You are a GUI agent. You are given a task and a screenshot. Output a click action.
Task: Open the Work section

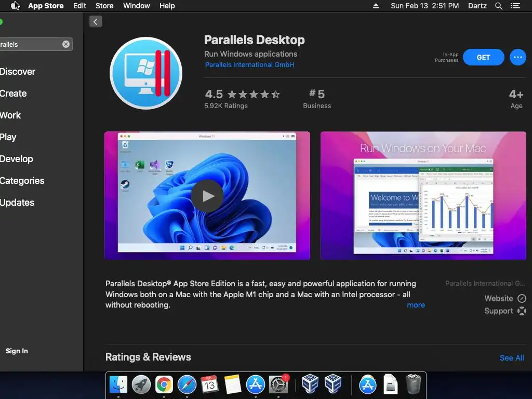click(x=10, y=115)
